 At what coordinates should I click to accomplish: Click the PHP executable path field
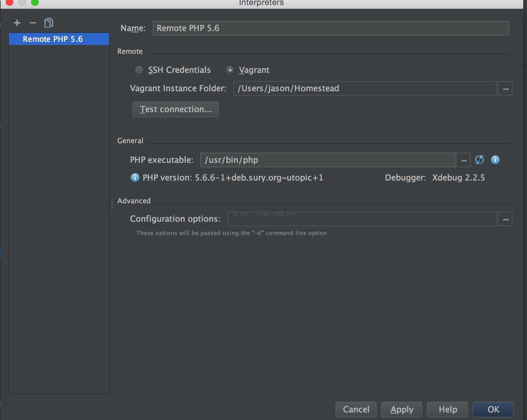pyautogui.click(x=328, y=160)
